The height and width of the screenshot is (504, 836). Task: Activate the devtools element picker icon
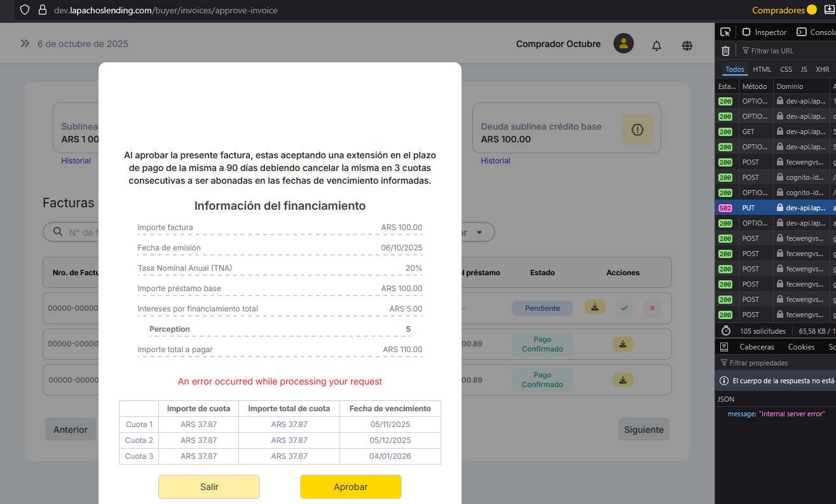(725, 32)
